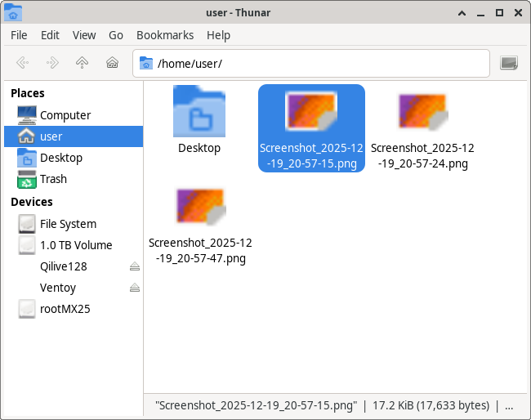The image size is (531, 420).
Task: Click the Home folder toolbar icon
Action: click(112, 63)
